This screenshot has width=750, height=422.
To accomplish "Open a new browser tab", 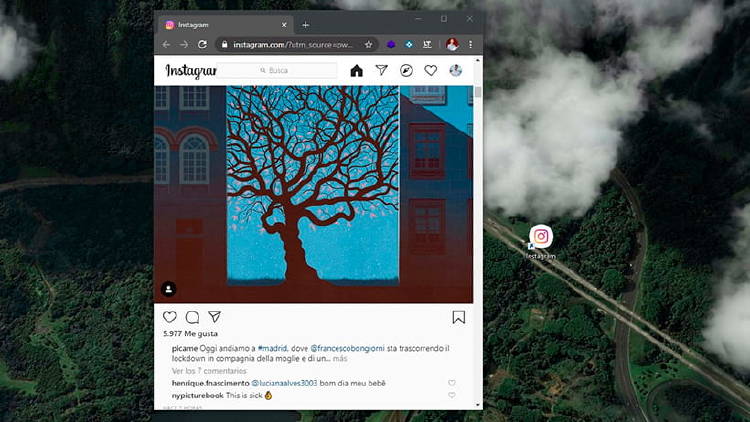I will (306, 25).
